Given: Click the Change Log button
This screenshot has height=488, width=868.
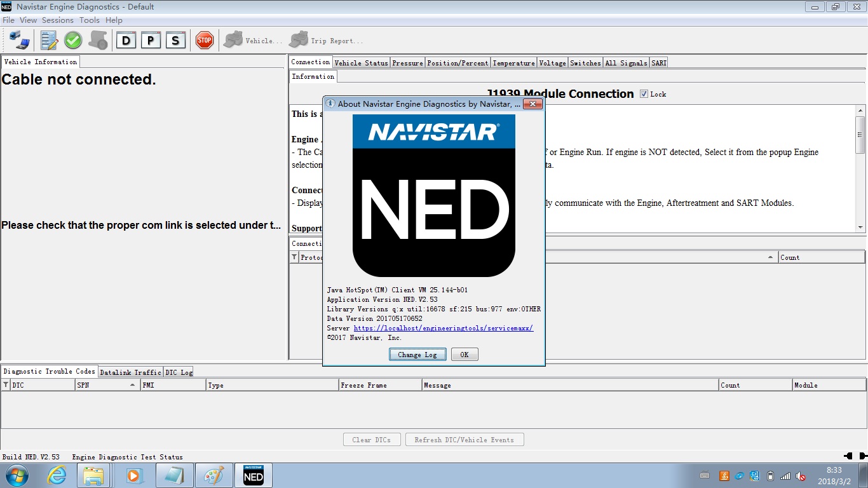Looking at the screenshot, I should (x=417, y=355).
